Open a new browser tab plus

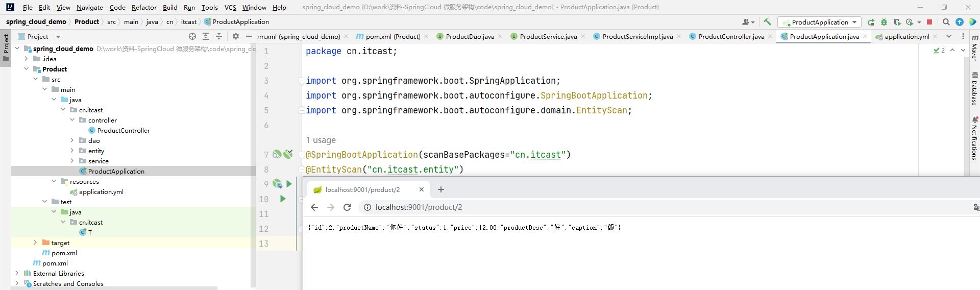point(441,189)
